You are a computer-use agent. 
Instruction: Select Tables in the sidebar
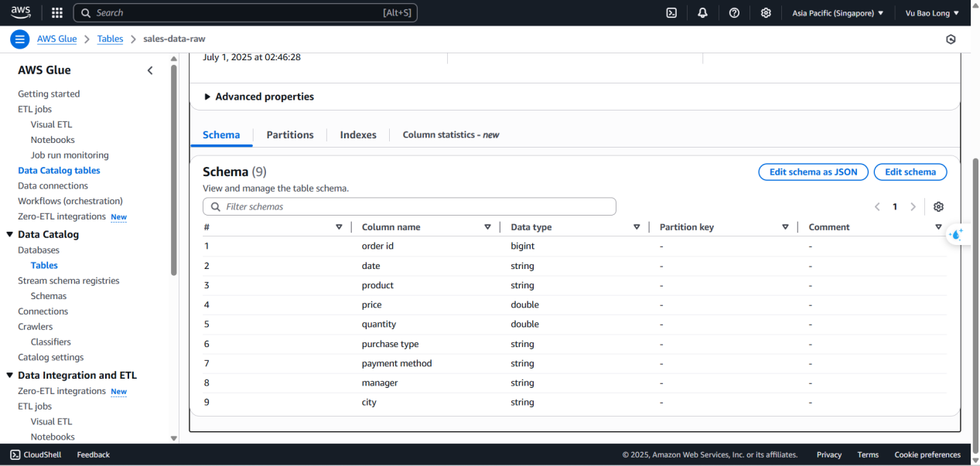coord(44,266)
